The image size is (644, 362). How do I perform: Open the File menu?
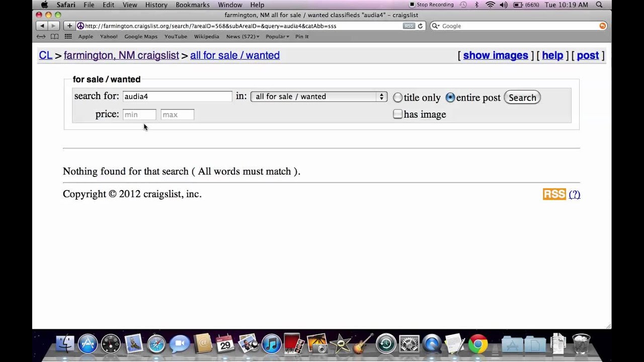click(89, 5)
